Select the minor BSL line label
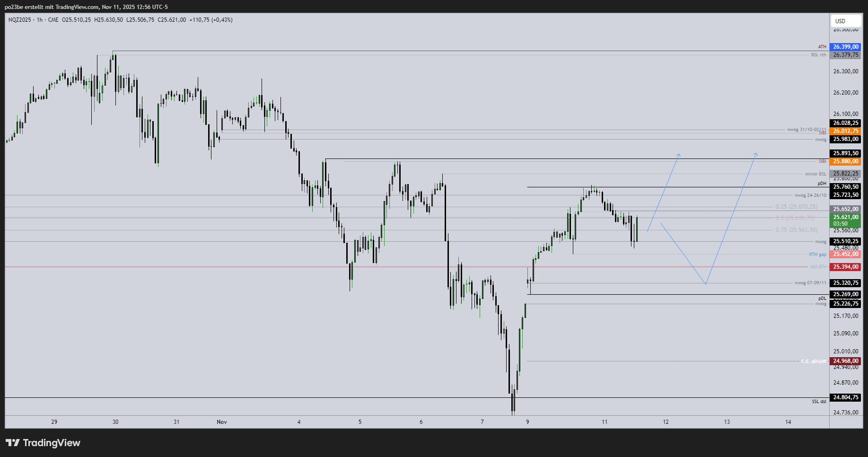 (815, 174)
